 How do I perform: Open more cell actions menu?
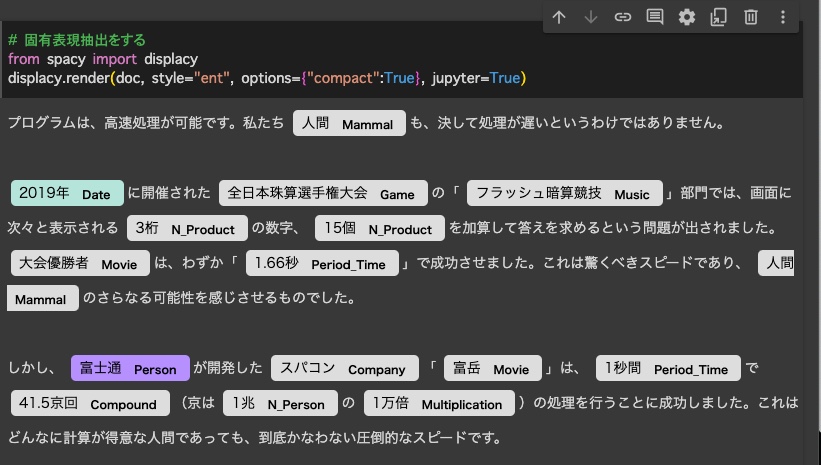(783, 17)
